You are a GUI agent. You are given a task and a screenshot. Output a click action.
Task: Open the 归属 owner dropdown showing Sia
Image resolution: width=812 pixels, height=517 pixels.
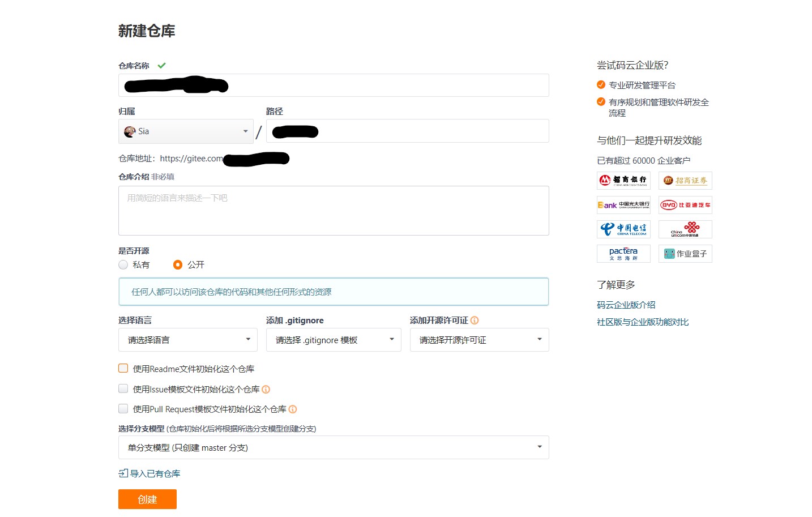coord(186,131)
